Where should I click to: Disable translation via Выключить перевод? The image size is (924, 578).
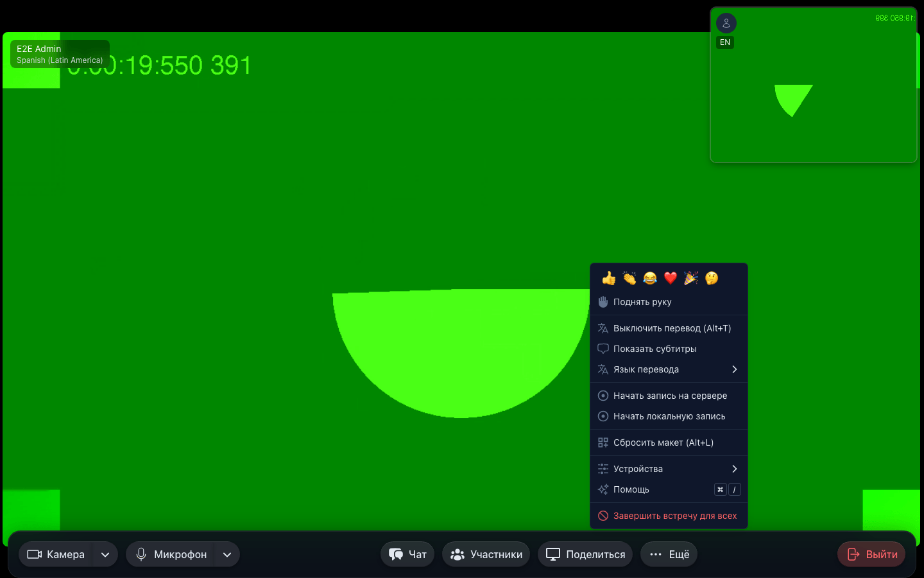click(669, 328)
